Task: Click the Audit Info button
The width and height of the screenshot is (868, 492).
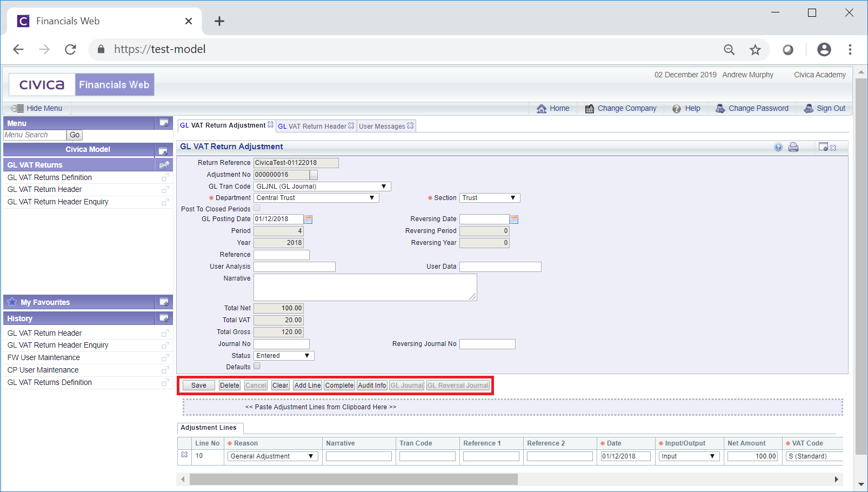Action: click(x=372, y=385)
